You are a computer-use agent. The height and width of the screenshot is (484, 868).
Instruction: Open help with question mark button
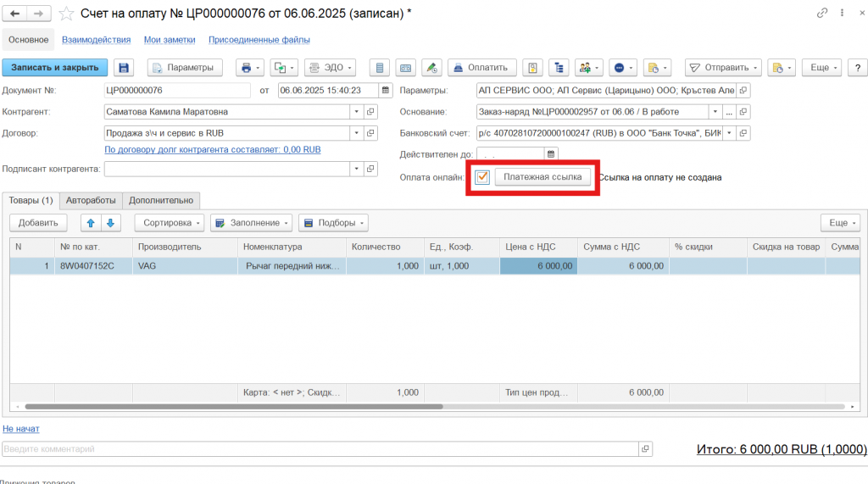[x=857, y=68]
